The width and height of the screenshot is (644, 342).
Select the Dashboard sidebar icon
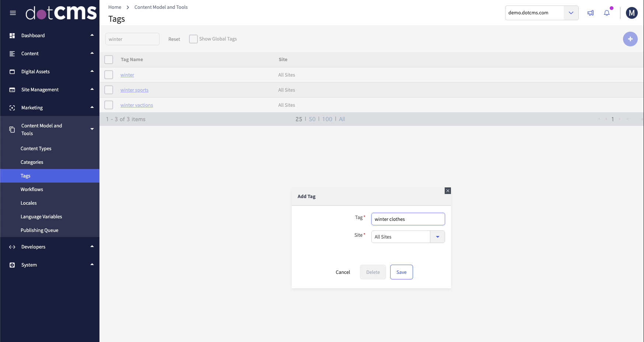tap(12, 35)
